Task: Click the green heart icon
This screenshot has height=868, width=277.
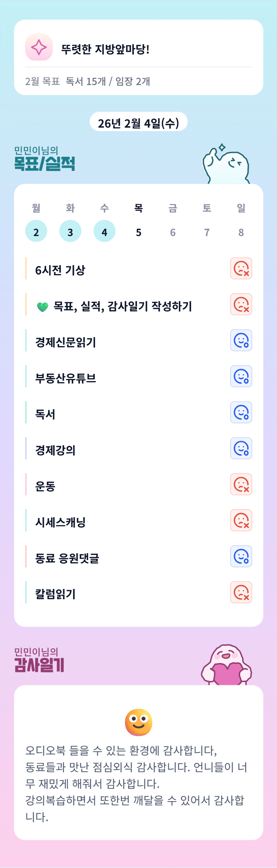Action: [43, 307]
